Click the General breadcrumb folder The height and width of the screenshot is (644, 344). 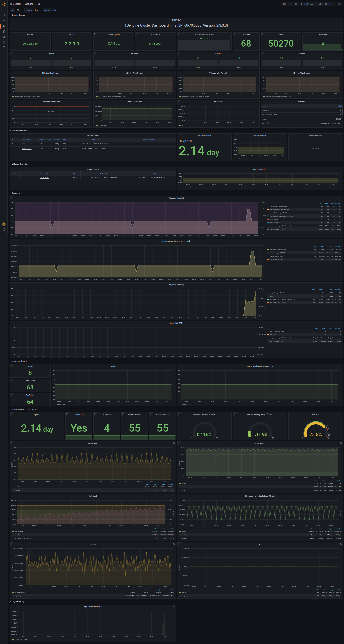click(17, 4)
